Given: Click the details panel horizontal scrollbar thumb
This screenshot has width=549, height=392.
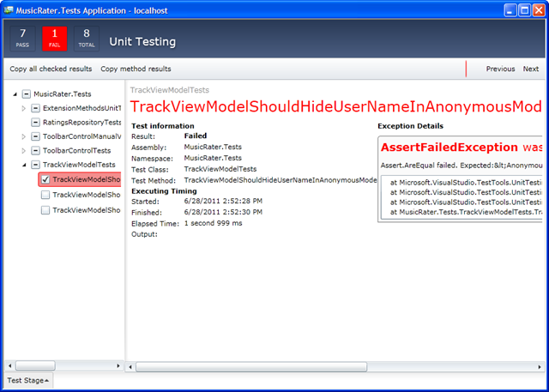Looking at the screenshot, I should pos(251,367).
